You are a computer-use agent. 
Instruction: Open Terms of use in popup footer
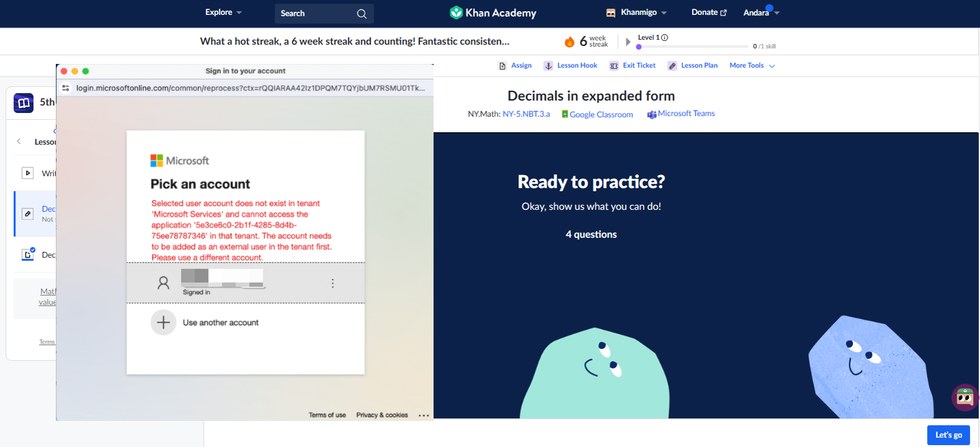click(327, 415)
